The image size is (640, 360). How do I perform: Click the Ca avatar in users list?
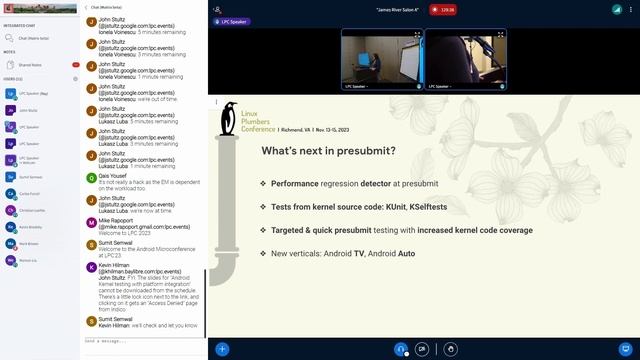(x=11, y=193)
